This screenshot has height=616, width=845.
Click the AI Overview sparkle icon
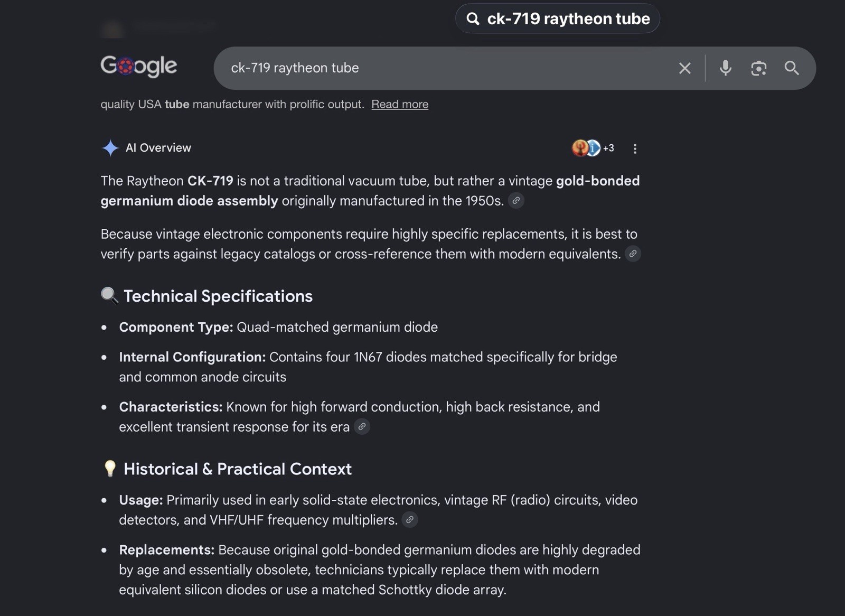click(x=110, y=148)
